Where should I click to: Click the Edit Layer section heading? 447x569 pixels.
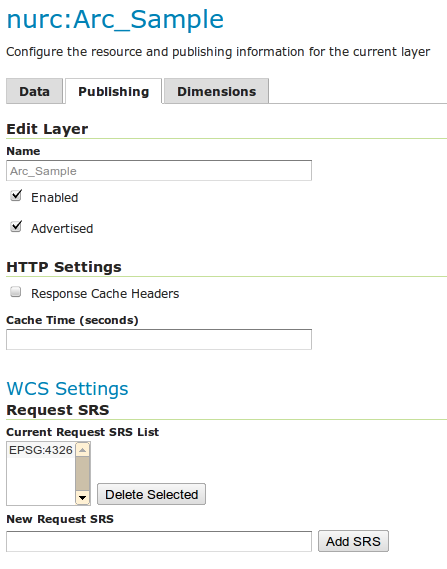coord(47,129)
